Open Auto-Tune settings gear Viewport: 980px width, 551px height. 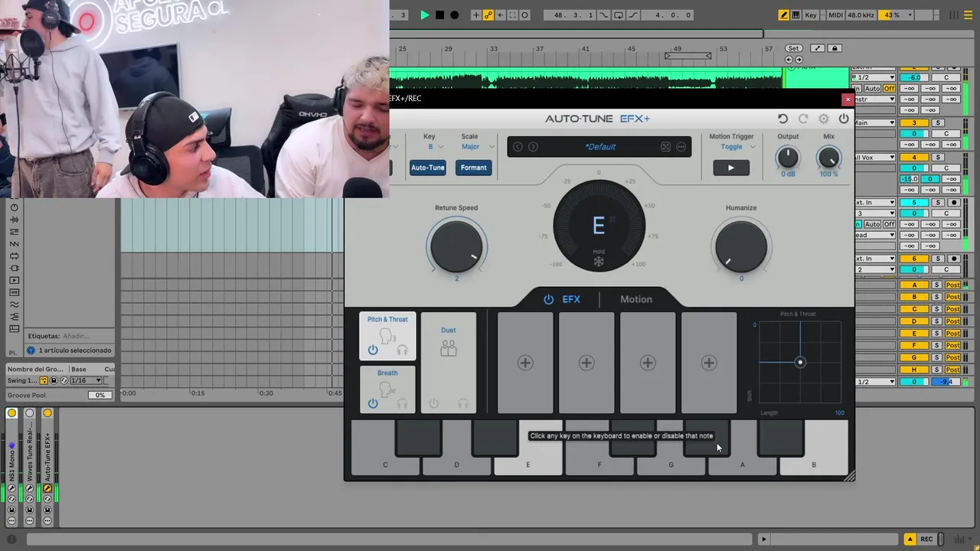click(x=824, y=119)
